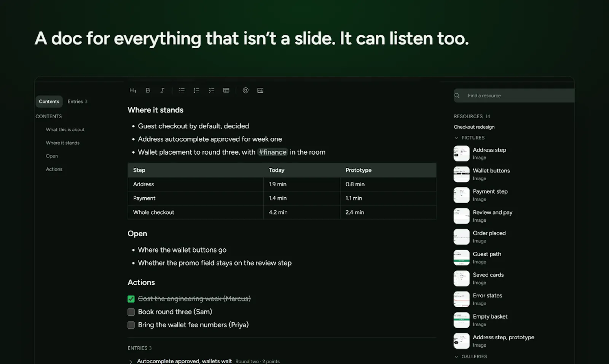Click the Whole checkout table cell

click(196, 212)
